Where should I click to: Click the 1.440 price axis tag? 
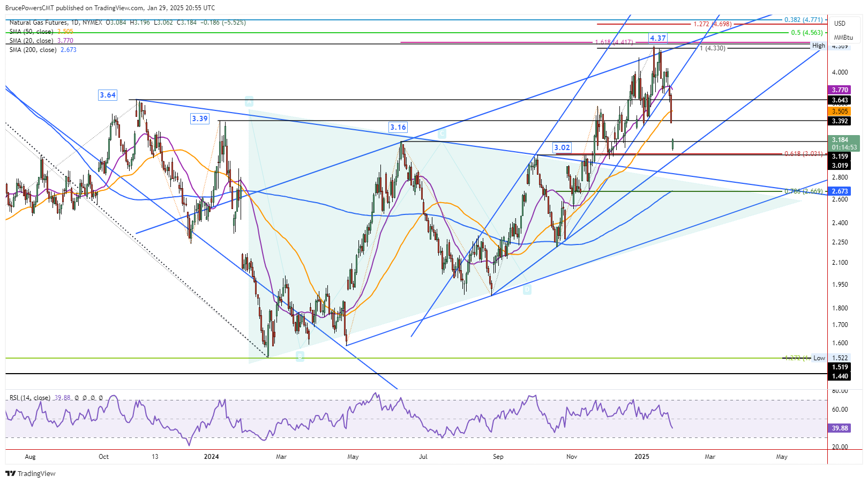pyautogui.click(x=839, y=376)
